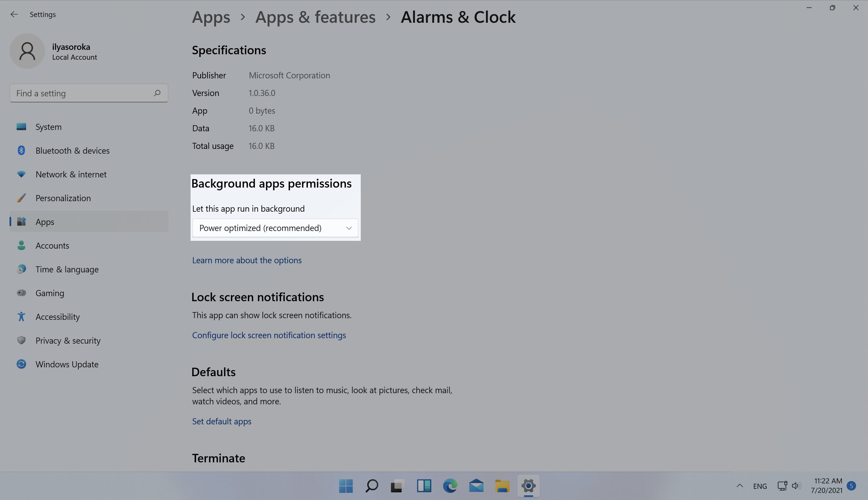Viewport: 868px width, 500px height.
Task: Open the Task View taskbar icon
Action: (398, 485)
